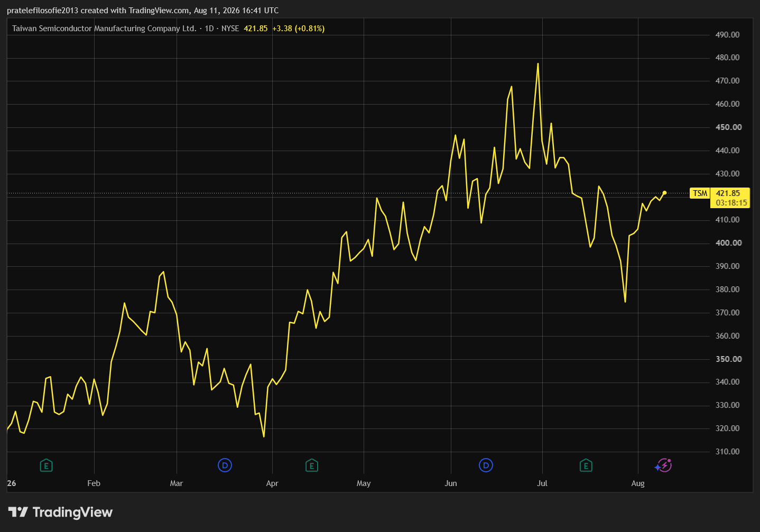
Task: Click the May label on the time axis
Action: coord(364,483)
